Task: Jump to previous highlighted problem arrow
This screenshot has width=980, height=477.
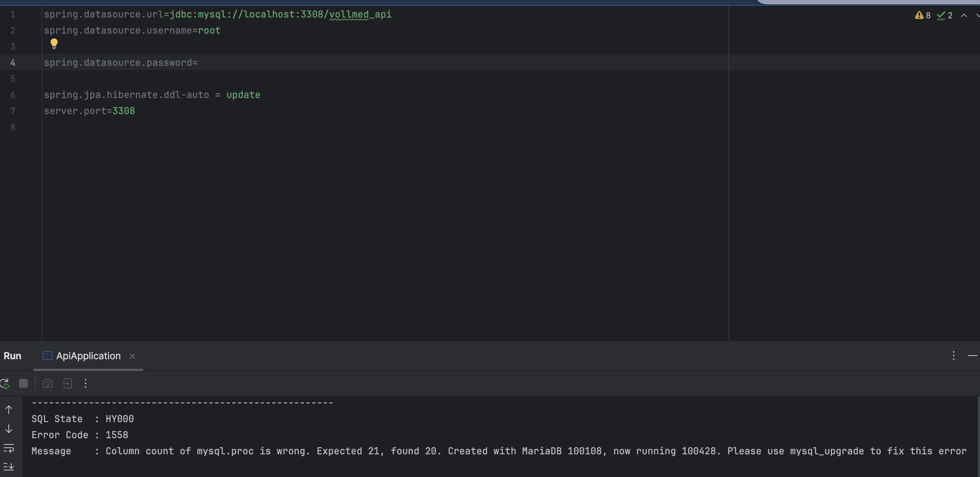Action: [964, 15]
